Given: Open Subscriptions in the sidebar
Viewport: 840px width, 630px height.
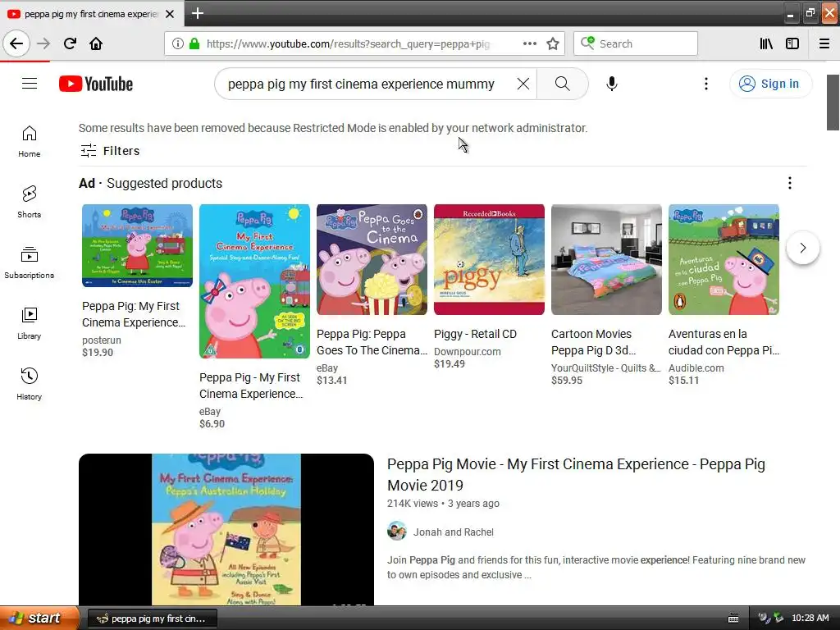Looking at the screenshot, I should point(29,263).
